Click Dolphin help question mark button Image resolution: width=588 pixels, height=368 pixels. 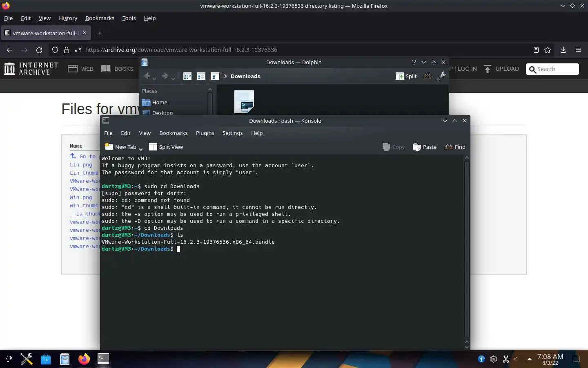pyautogui.click(x=414, y=62)
